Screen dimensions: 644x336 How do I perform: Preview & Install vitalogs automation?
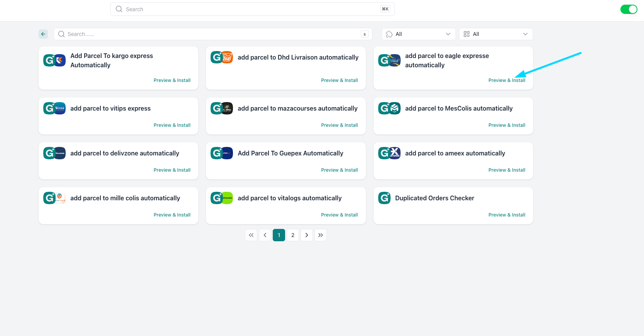click(340, 215)
